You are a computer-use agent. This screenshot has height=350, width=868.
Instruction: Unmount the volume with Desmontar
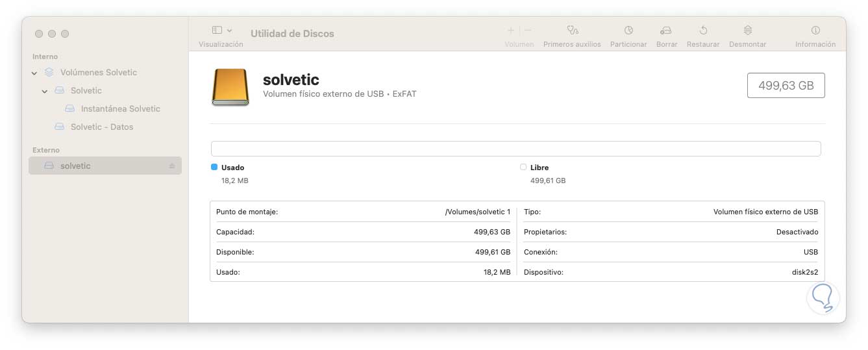tap(747, 31)
